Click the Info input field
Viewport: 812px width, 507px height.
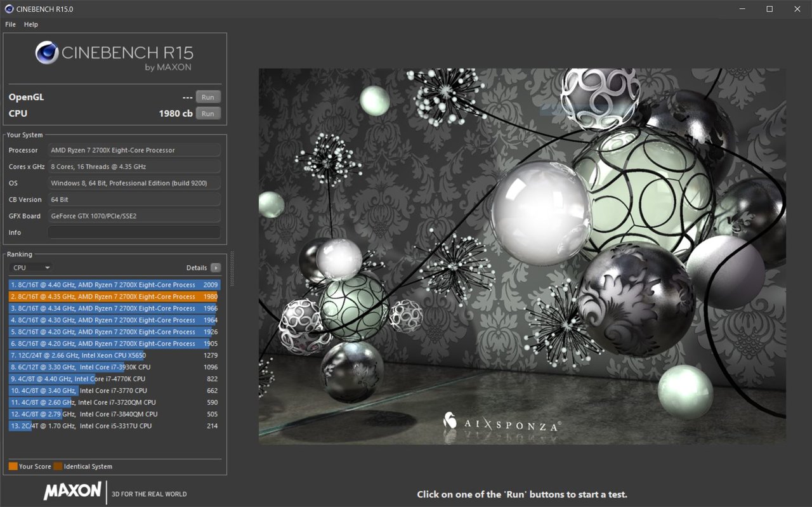point(134,232)
